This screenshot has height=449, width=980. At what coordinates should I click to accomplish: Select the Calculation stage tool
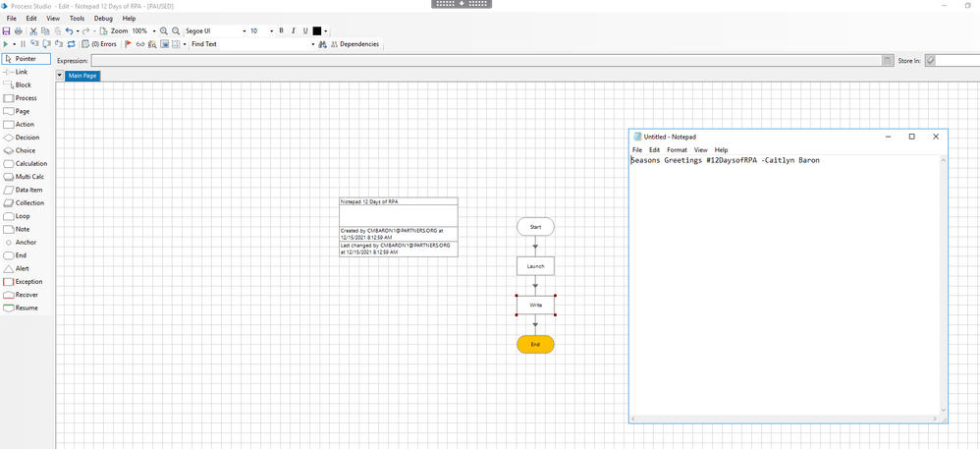coord(27,164)
